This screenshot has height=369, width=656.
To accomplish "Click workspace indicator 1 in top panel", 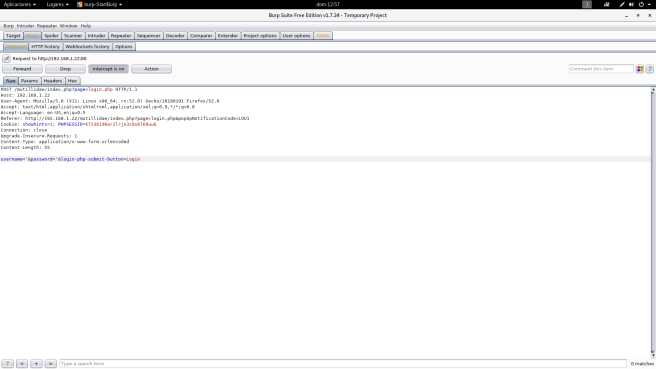I will tap(587, 4).
